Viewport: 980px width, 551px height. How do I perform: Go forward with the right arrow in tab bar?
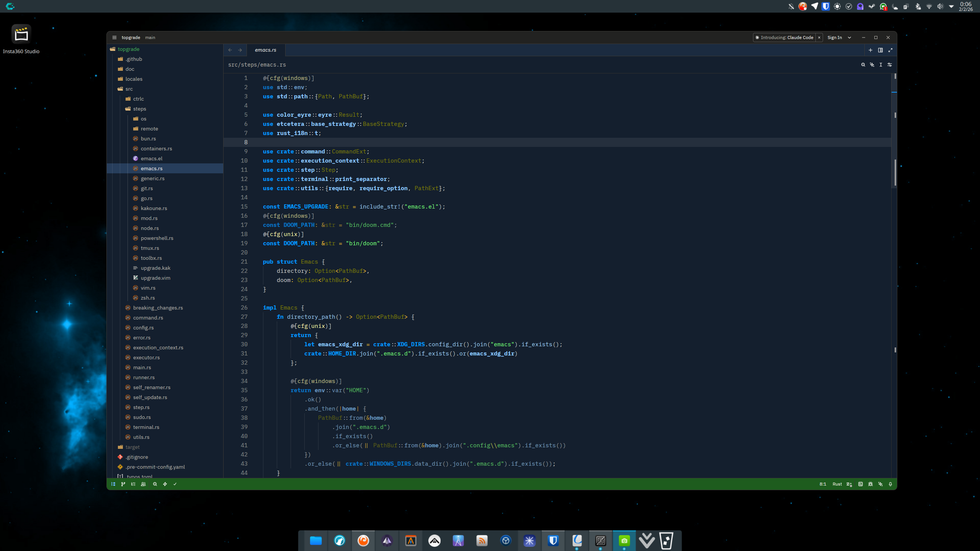(240, 50)
